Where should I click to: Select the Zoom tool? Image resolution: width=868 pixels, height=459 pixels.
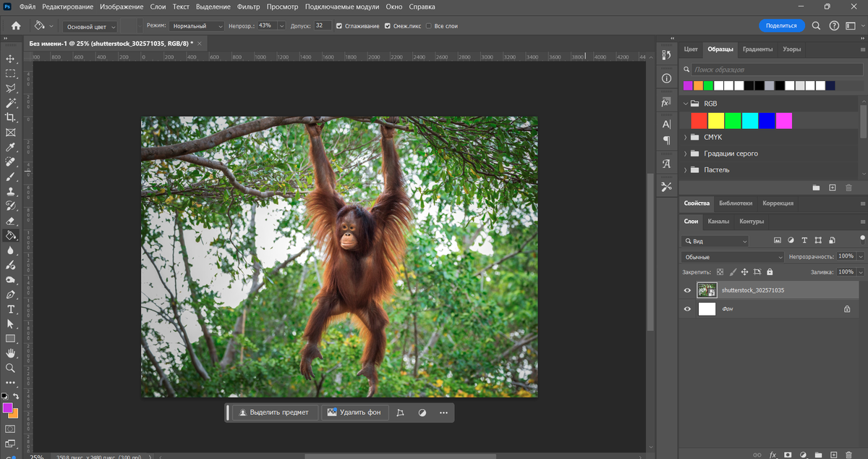coord(10,368)
